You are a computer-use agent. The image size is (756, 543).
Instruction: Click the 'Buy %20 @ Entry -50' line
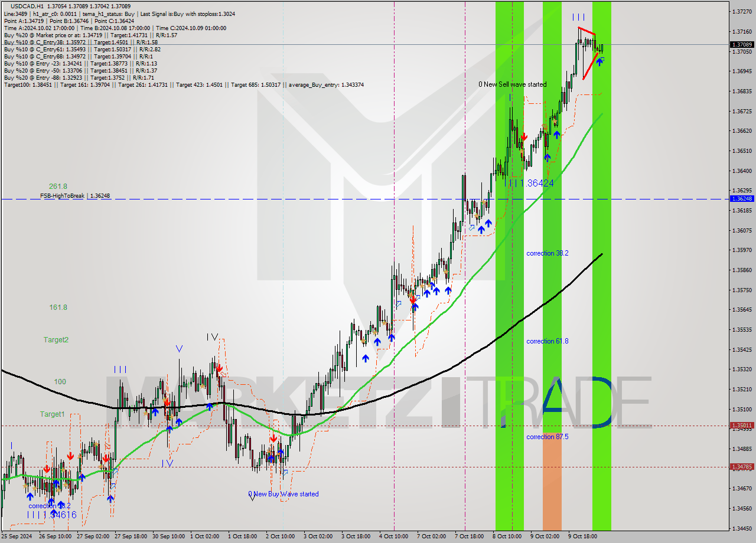[80, 70]
